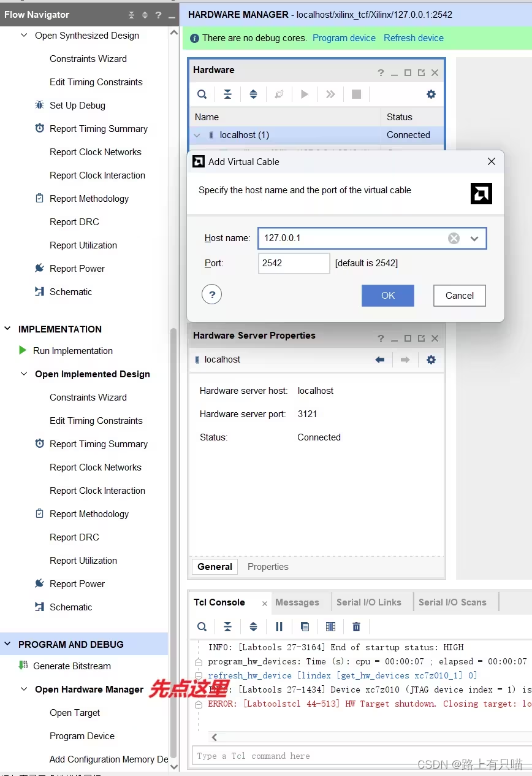Switch to Serial I/O Links tab
The height and width of the screenshot is (776, 532).
coord(369,602)
